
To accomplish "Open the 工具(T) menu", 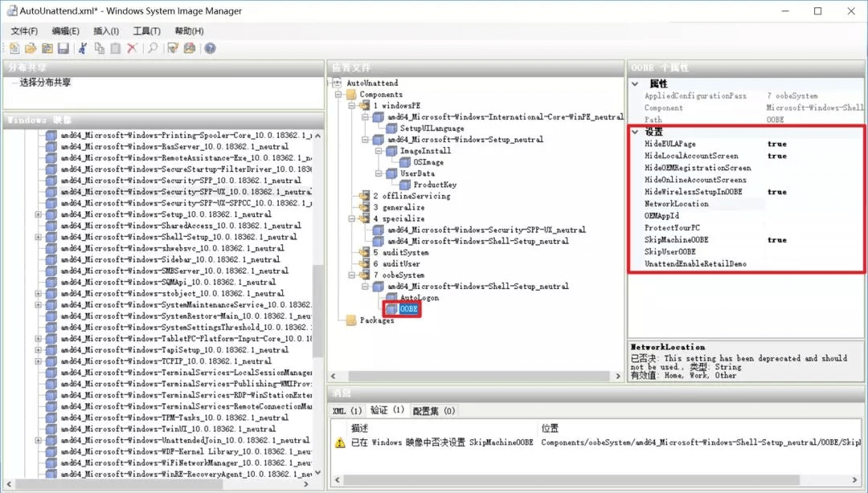I will 146,31.
